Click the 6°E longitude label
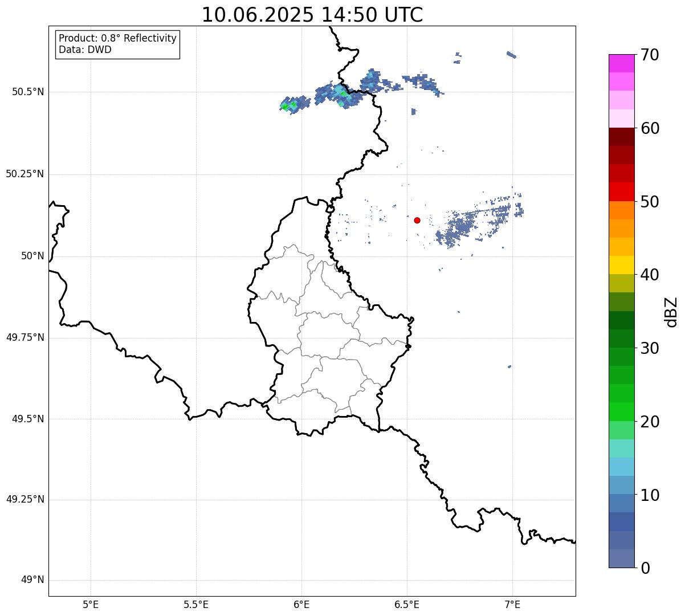This screenshot has height=616, width=685. [301, 604]
